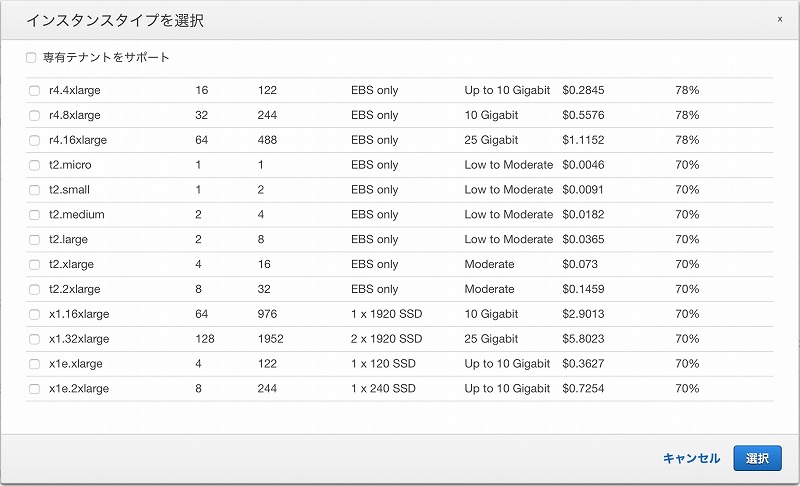The width and height of the screenshot is (800, 486).
Task: Click the $0.0046 price cell
Action: click(583, 165)
